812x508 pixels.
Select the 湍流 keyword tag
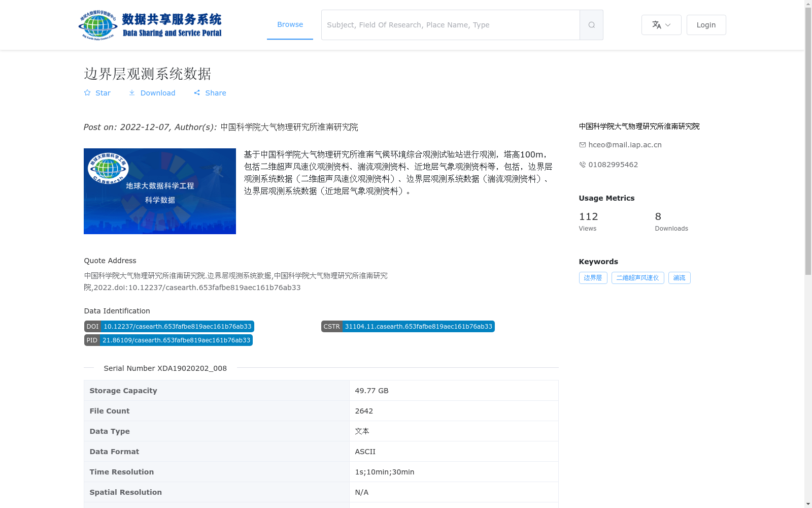pos(679,278)
